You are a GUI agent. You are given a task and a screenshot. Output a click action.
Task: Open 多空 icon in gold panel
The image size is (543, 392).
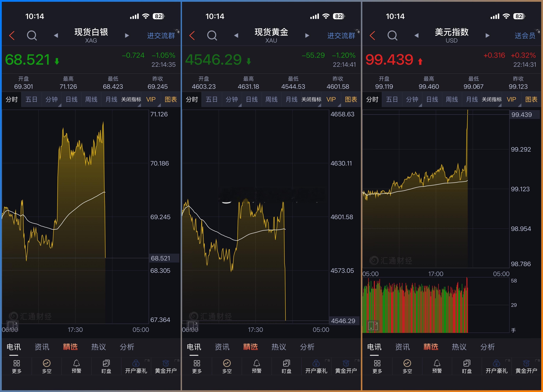point(227,366)
